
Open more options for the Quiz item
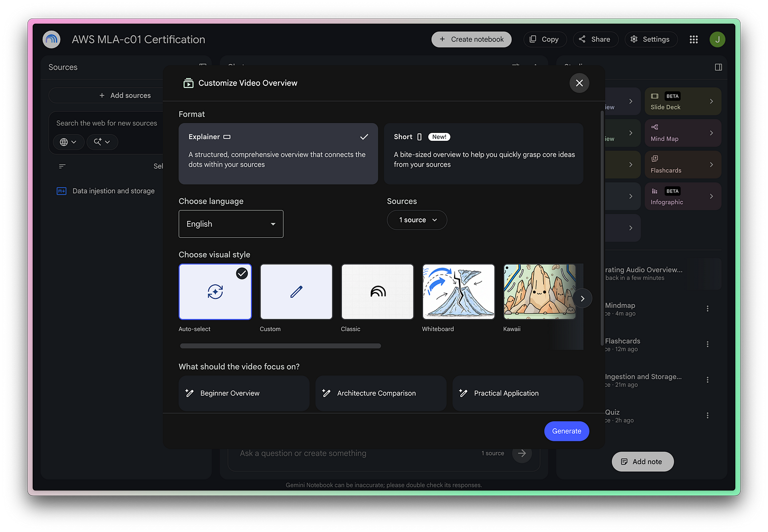(707, 415)
